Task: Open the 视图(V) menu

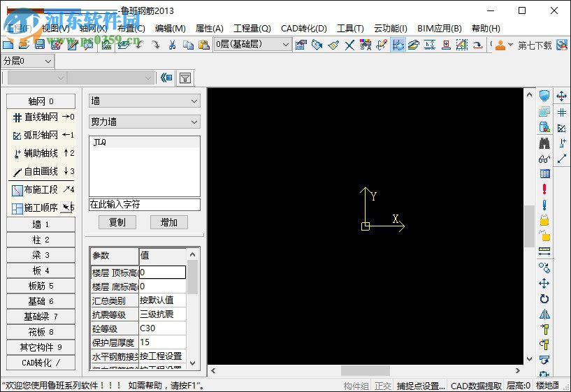Action: click(56, 29)
